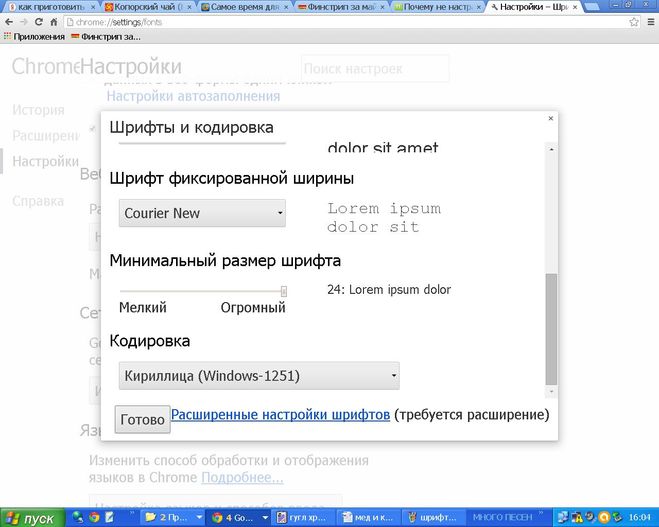Image resolution: width=659 pixels, height=527 pixels.
Task: Go back with the browser back arrow
Action: point(9,22)
